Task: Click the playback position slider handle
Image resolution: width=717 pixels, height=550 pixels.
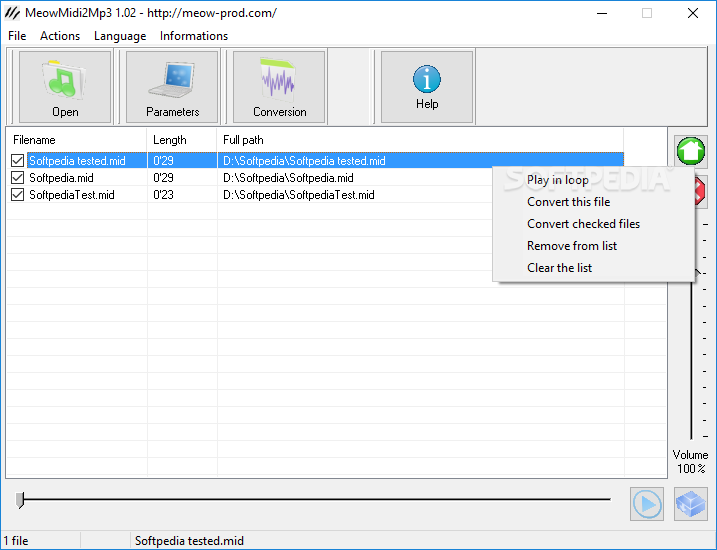Action: click(20, 500)
